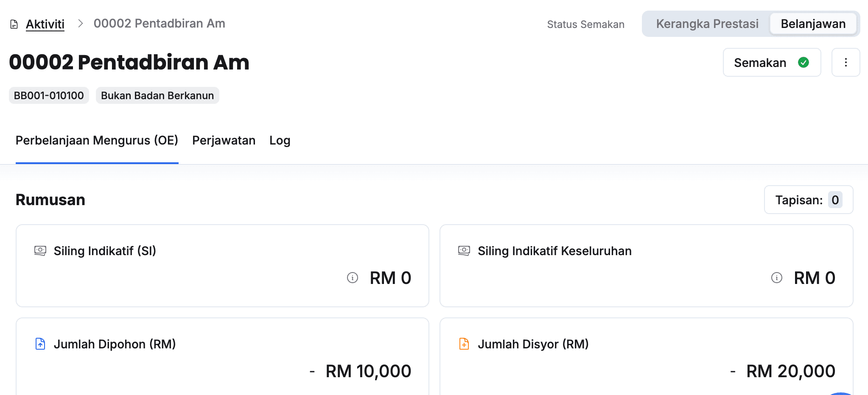Click the Semakan button
This screenshot has height=395, width=868.
pyautogui.click(x=760, y=63)
